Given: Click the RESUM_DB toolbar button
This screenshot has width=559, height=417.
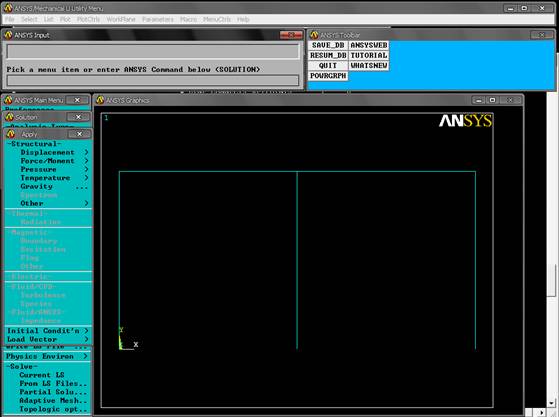Looking at the screenshot, I should tap(328, 56).
